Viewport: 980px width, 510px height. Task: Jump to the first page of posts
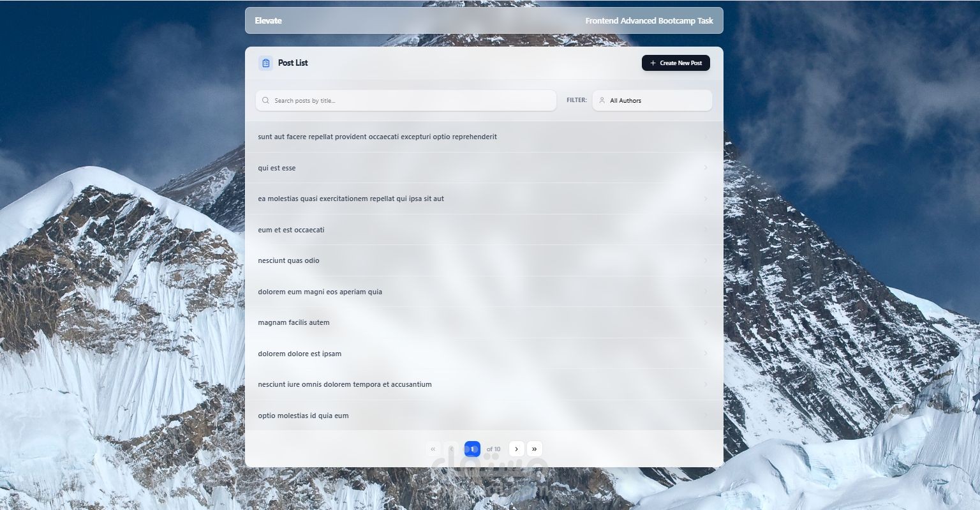(433, 449)
